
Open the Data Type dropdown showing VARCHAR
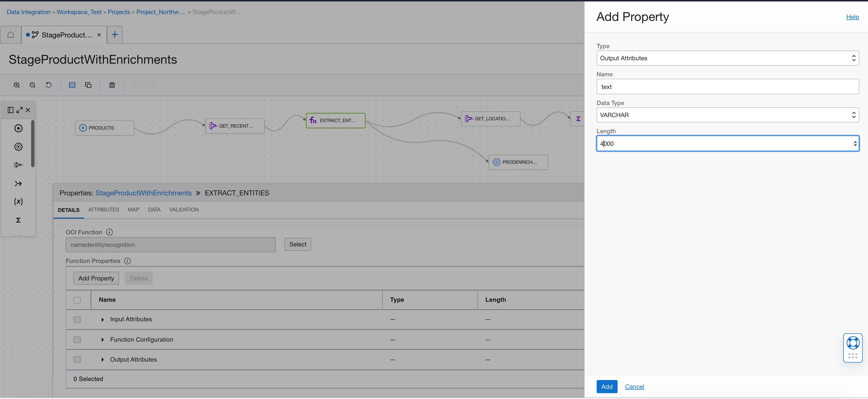pyautogui.click(x=727, y=115)
